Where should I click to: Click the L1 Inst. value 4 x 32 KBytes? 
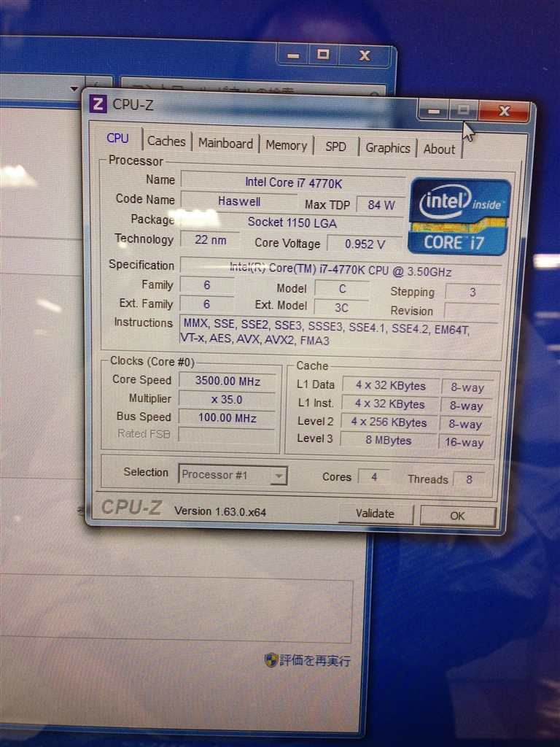click(389, 404)
